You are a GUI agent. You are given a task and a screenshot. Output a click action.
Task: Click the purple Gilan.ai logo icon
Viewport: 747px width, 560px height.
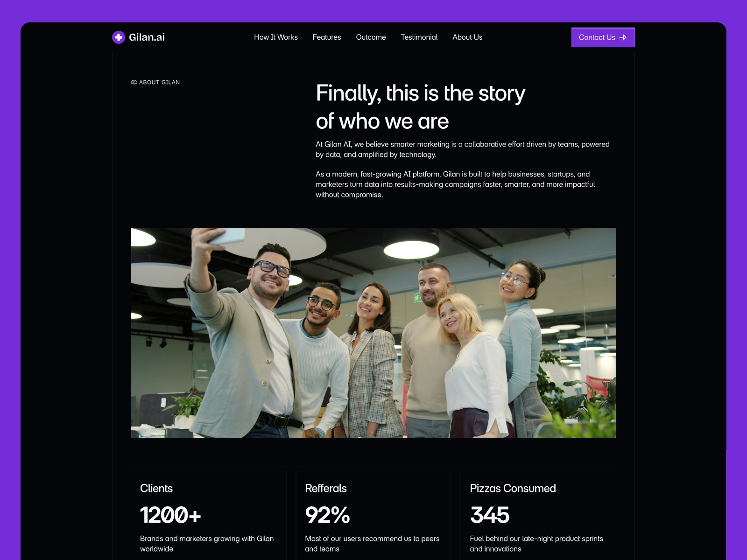coord(119,37)
